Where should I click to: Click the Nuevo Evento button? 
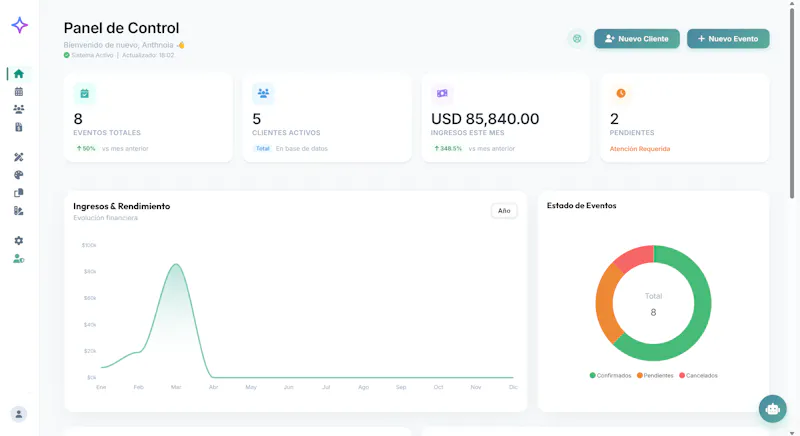[x=728, y=39]
